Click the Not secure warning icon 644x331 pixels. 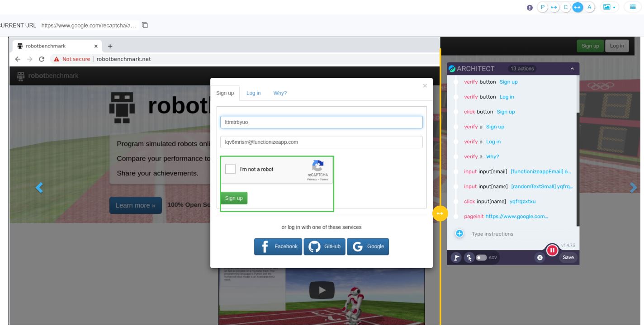(x=57, y=59)
